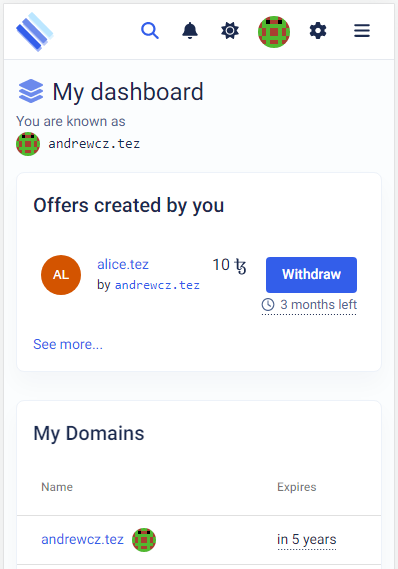Click the AL orange avatar circle
This screenshot has width=398, height=569.
pos(61,275)
